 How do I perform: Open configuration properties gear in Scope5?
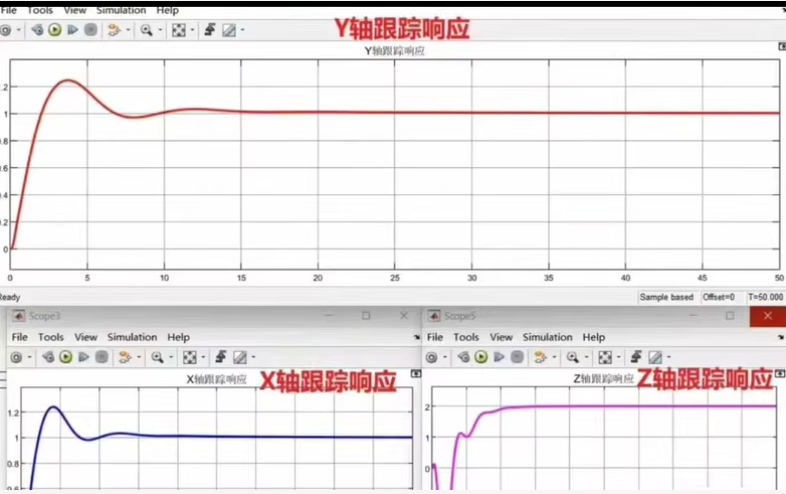tap(432, 357)
